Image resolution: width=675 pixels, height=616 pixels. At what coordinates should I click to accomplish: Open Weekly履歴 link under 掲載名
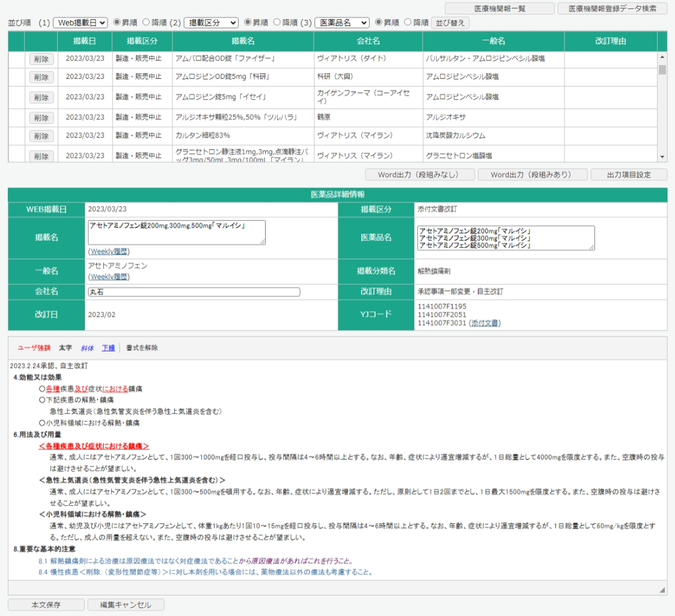[x=109, y=251]
